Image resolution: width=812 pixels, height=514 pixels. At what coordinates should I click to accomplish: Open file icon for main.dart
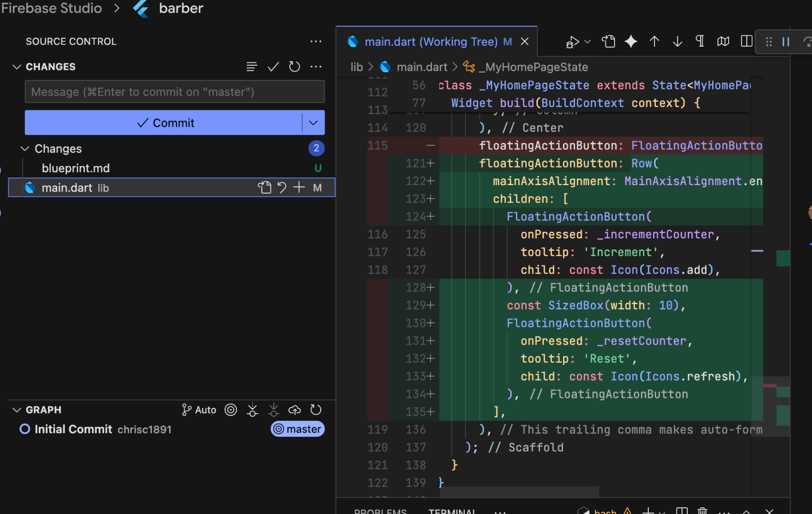point(264,188)
